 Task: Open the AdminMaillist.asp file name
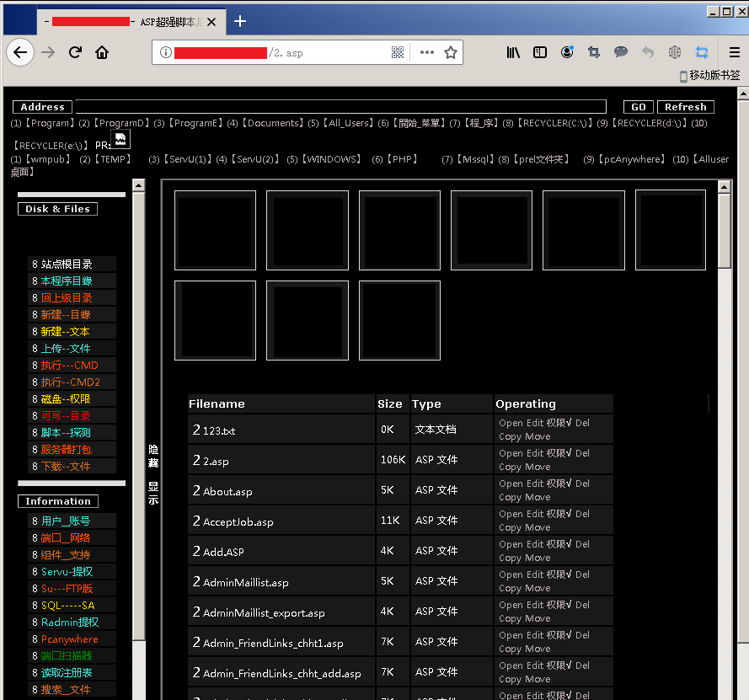pos(245,583)
